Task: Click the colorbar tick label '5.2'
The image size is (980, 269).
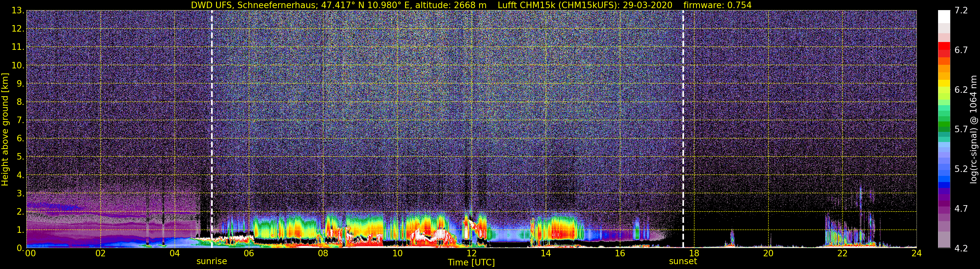Action: pyautogui.click(x=961, y=169)
